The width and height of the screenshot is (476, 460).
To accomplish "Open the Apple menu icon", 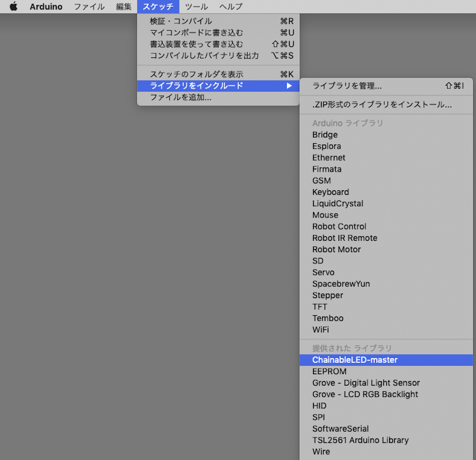I will [13, 7].
